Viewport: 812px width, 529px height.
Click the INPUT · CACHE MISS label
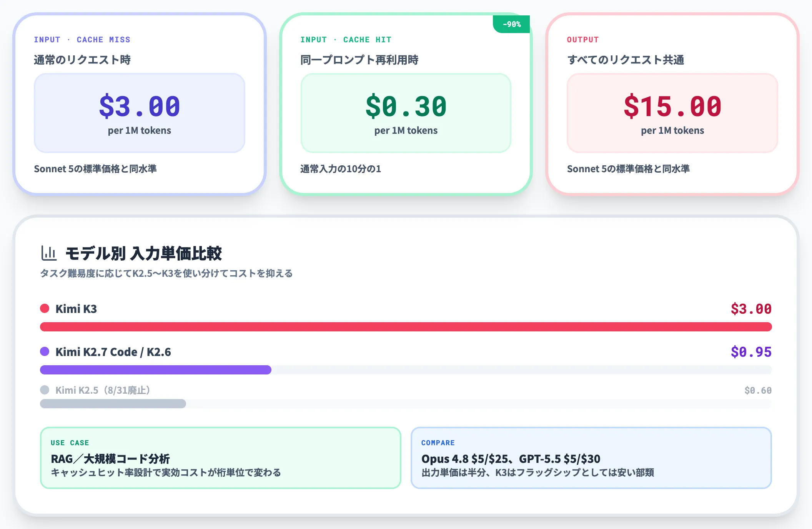point(82,40)
